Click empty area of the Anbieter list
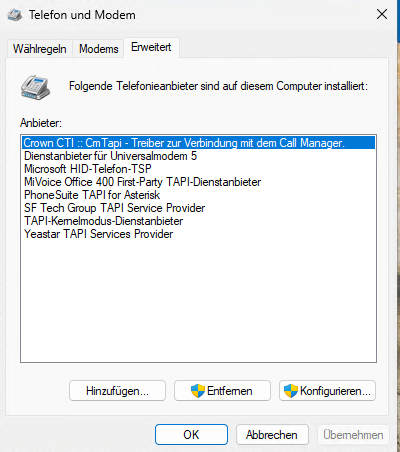400x452 pixels. 199,300
